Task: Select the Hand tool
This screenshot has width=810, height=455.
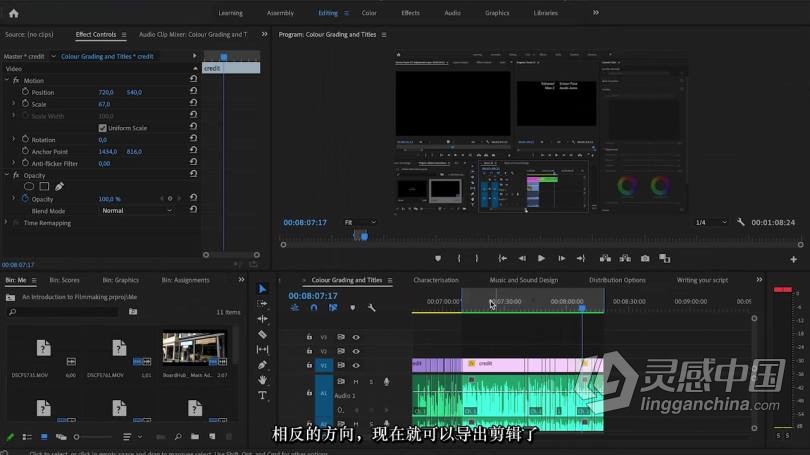Action: [x=262, y=380]
